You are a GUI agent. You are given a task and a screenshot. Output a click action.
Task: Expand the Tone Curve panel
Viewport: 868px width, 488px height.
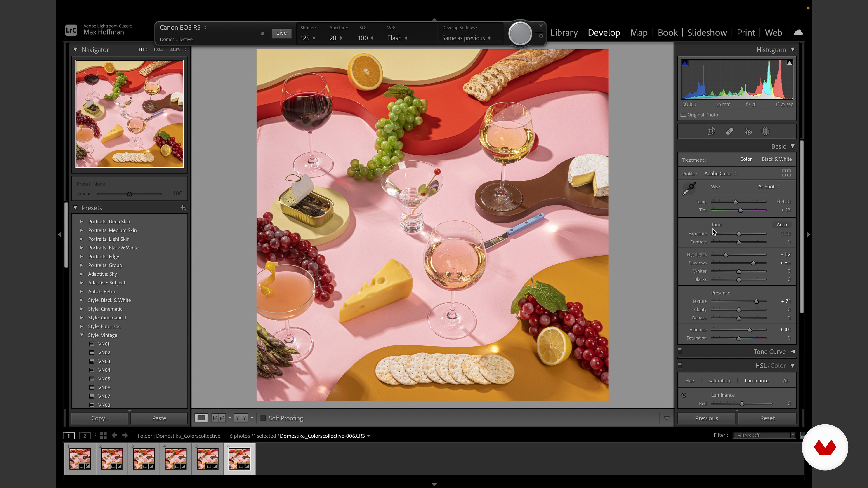[x=793, y=352]
